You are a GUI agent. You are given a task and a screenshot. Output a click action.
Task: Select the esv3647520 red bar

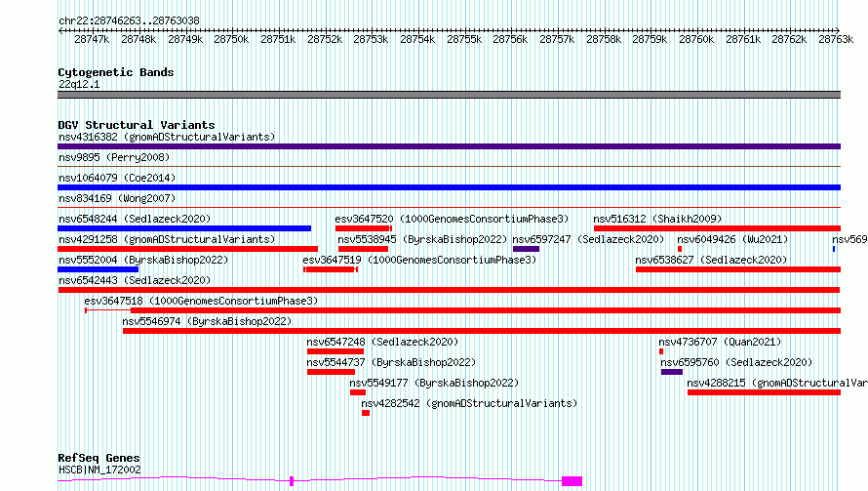pyautogui.click(x=364, y=228)
